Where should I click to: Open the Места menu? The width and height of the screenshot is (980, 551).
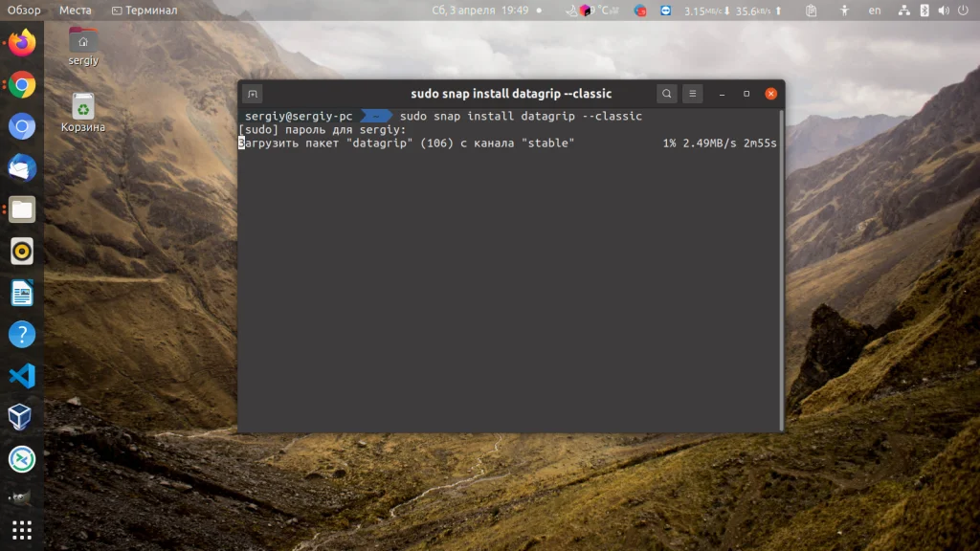coord(75,10)
